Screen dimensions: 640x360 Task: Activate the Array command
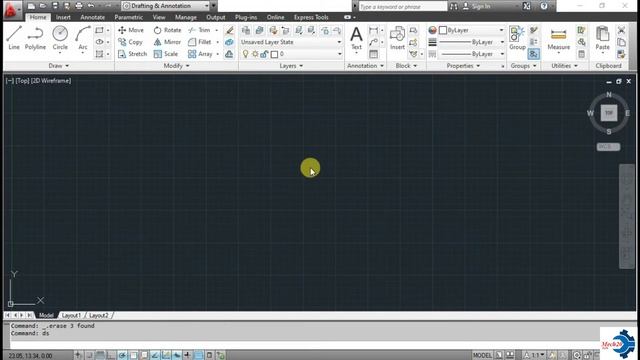[200, 54]
